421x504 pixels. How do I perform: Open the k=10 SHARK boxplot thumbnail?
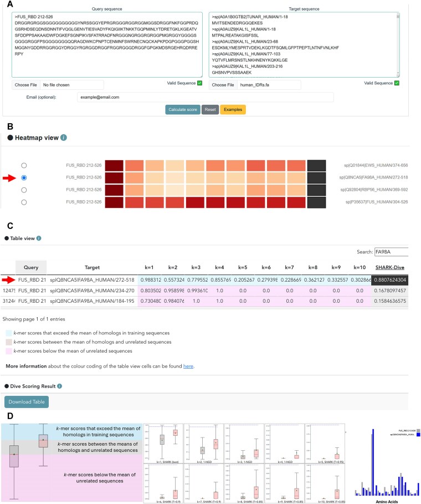(325, 483)
